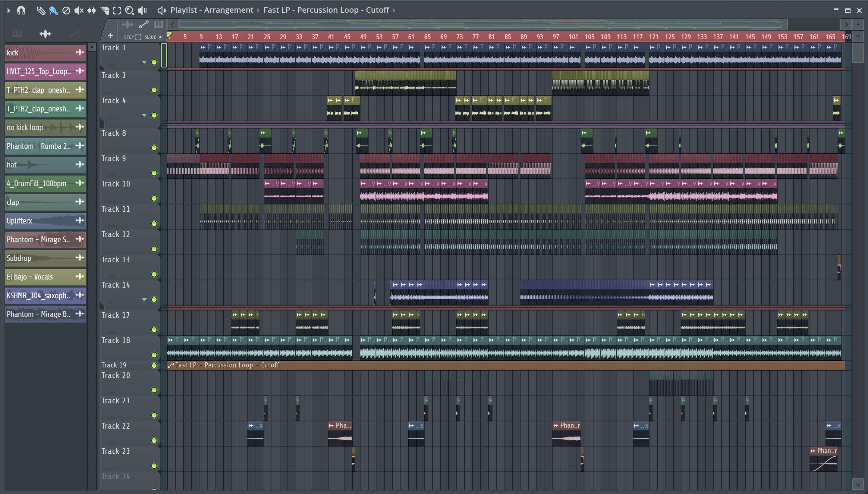868x494 pixels.
Task: Select the Draw pencil tool
Action: click(x=41, y=10)
